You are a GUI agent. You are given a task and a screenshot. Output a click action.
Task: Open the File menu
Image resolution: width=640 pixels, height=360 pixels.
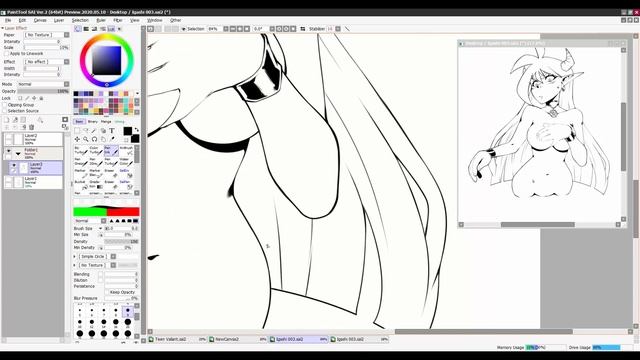click(8, 20)
